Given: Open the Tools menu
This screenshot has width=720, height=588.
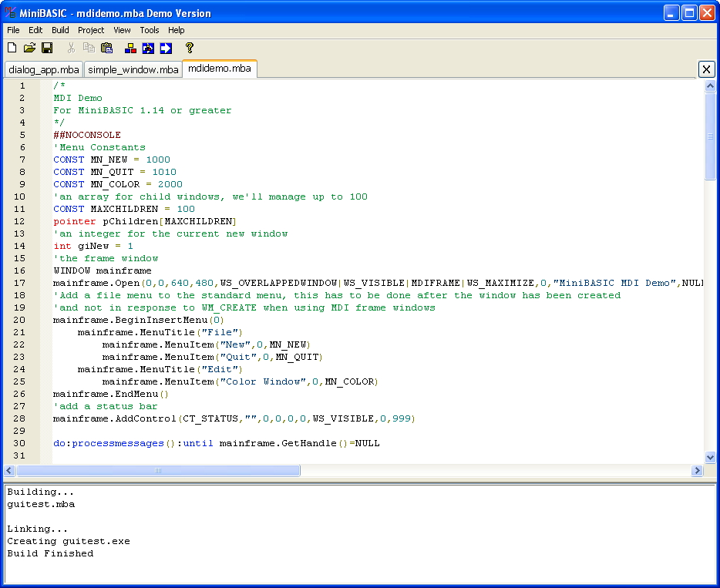Looking at the screenshot, I should (x=150, y=30).
